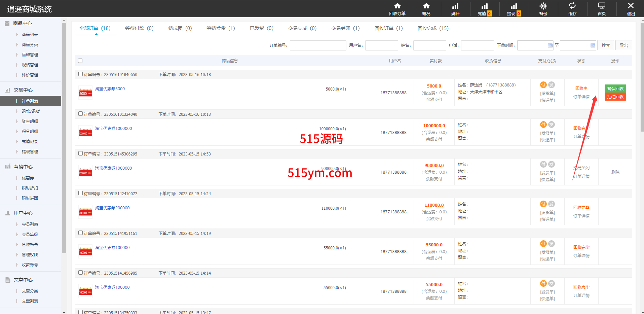
Task: Open the 回收订单 home icon in top bar
Action: 397,6
